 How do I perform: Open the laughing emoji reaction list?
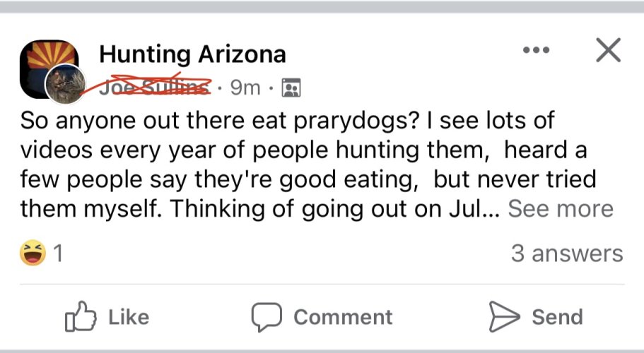click(33, 253)
